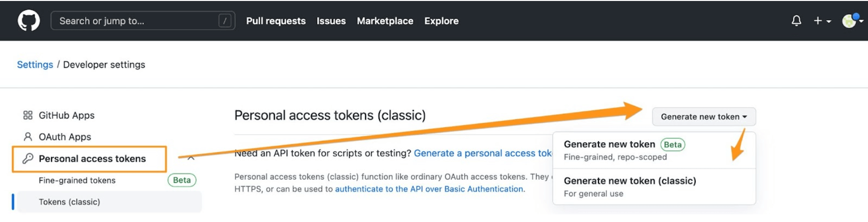Screen dimensions: 868x222
Task: Click the Explore navigation link
Action: click(x=441, y=21)
